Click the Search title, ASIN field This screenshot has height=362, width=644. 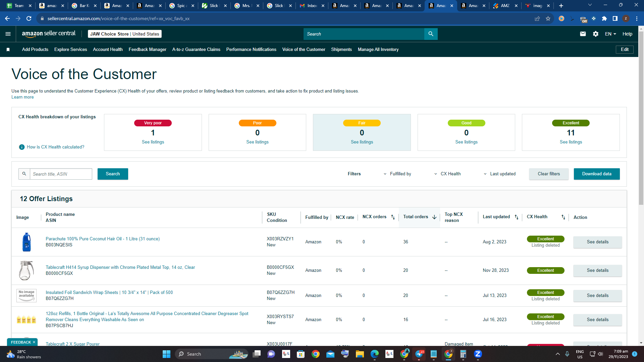tap(61, 174)
